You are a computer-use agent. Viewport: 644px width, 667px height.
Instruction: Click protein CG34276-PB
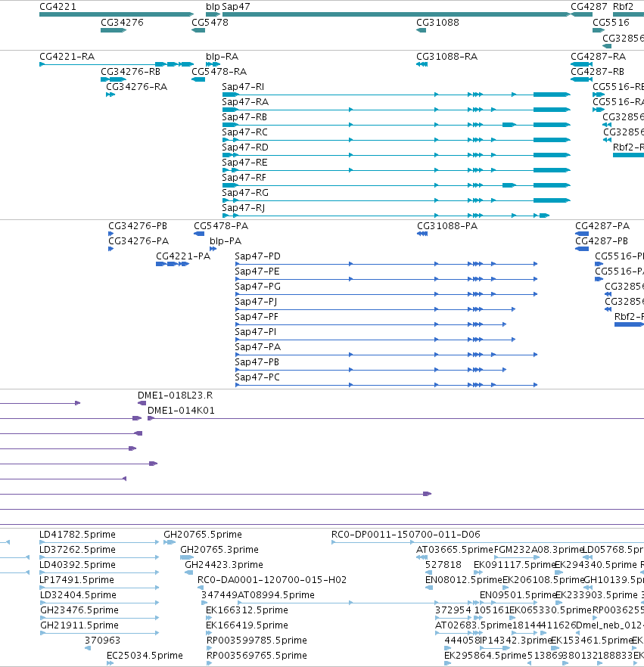click(138, 226)
